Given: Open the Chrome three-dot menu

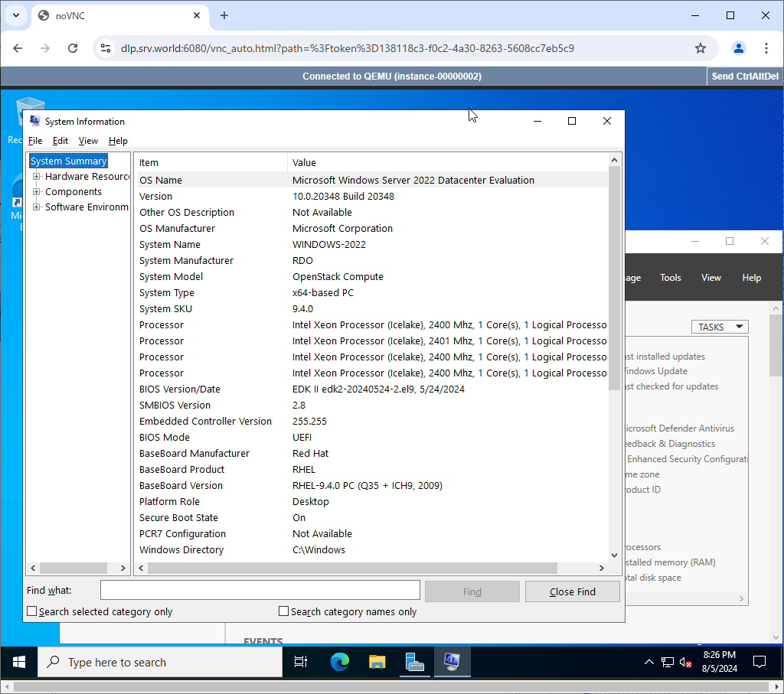Looking at the screenshot, I should coord(766,48).
